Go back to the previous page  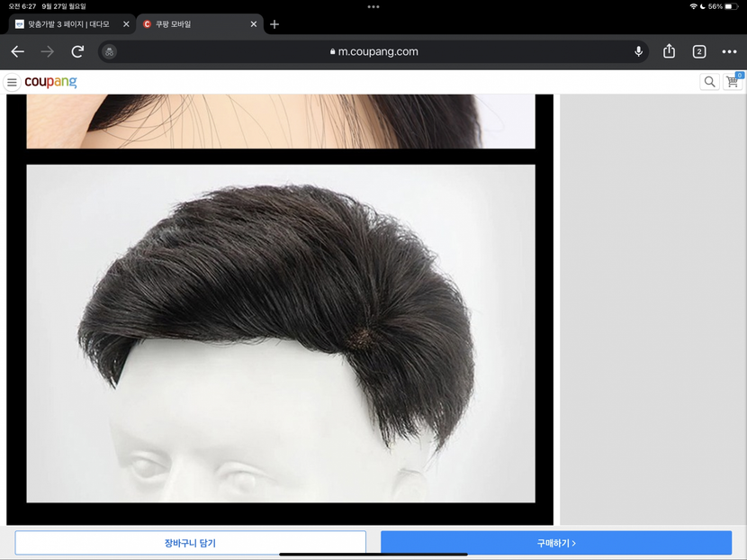17,51
